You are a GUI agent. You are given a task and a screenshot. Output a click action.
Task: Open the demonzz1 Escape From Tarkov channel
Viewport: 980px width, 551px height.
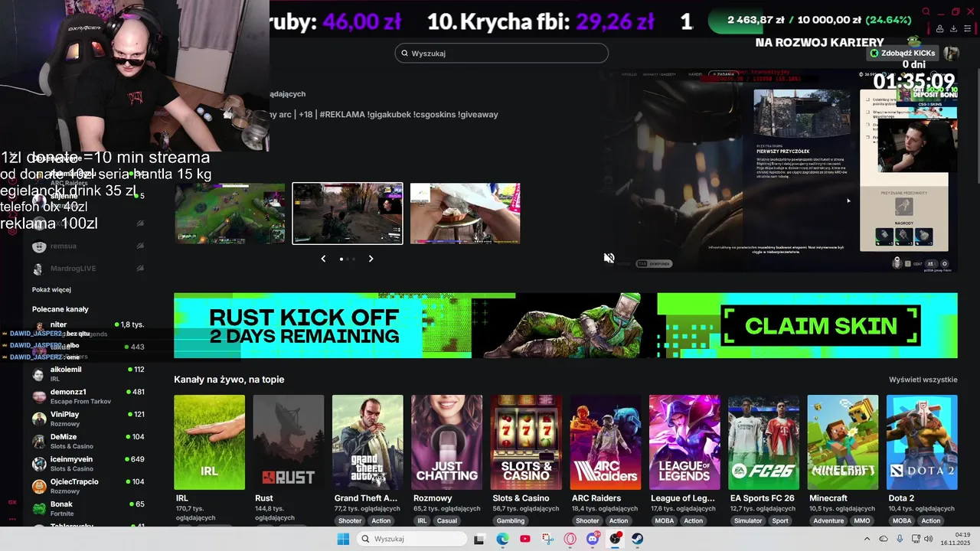(87, 396)
